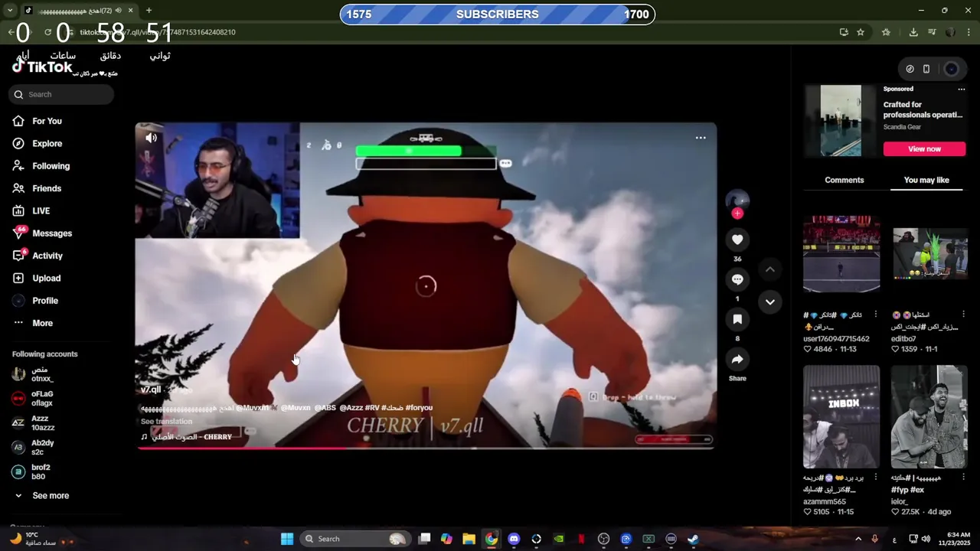Image resolution: width=980 pixels, height=551 pixels.
Task: Open the sponsored ad options menu
Action: [962, 90]
